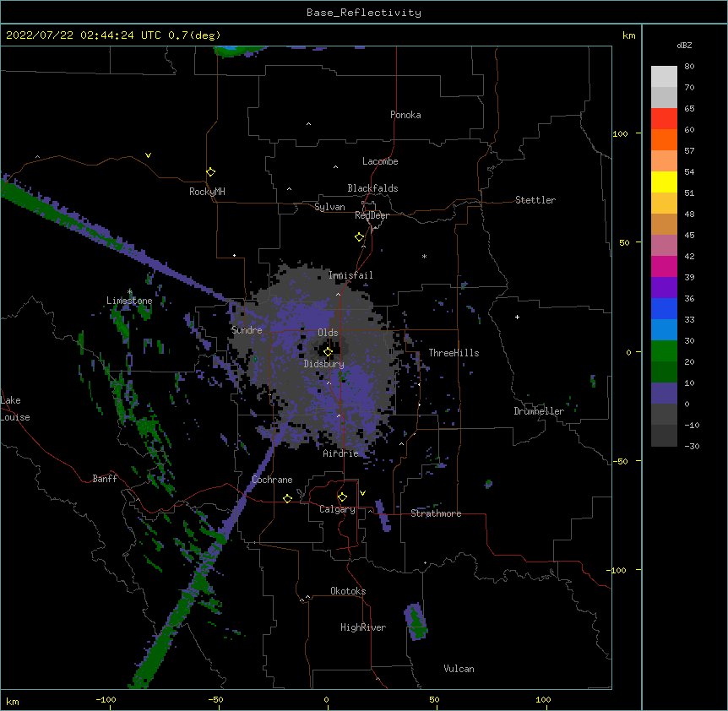Pick the light blue 30-33 dBZ swatch
The width and height of the screenshot is (728, 711).
(664, 329)
